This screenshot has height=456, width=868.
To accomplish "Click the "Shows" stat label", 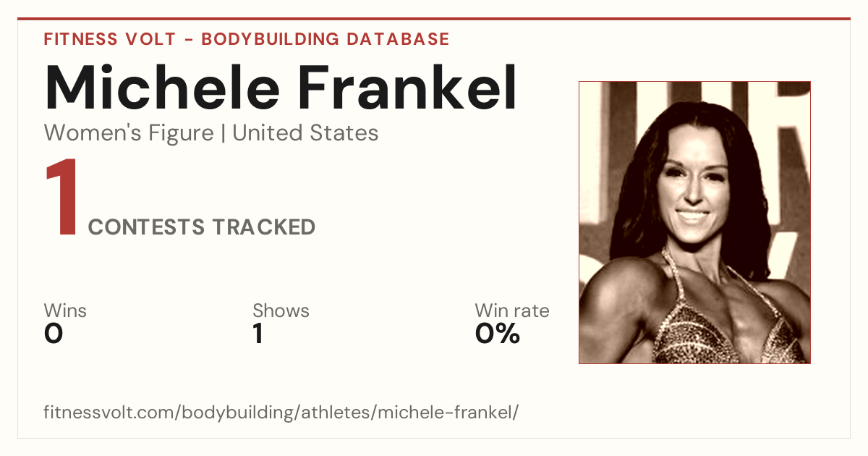I will tap(281, 311).
